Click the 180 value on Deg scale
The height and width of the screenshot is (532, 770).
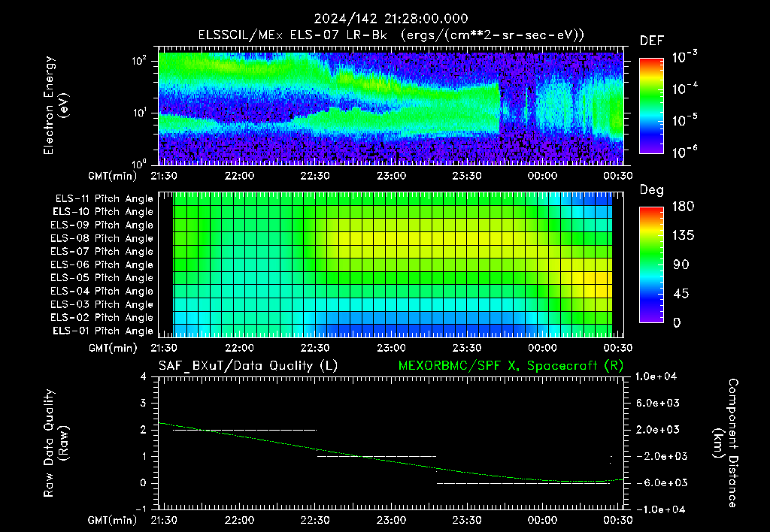(x=683, y=207)
